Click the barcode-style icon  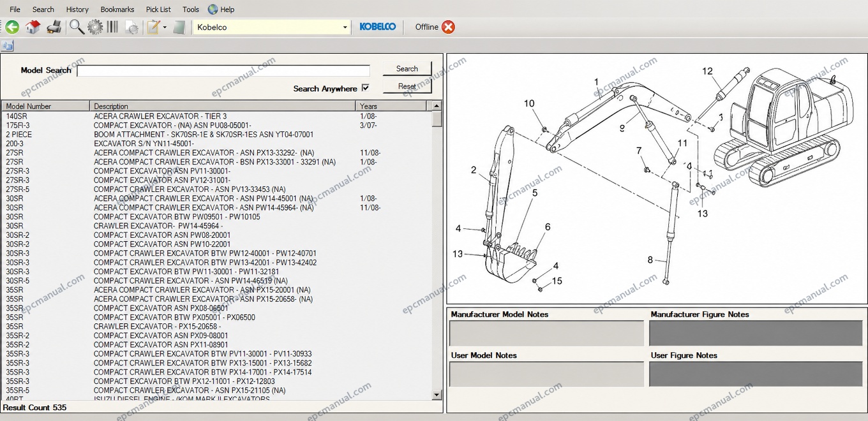112,27
